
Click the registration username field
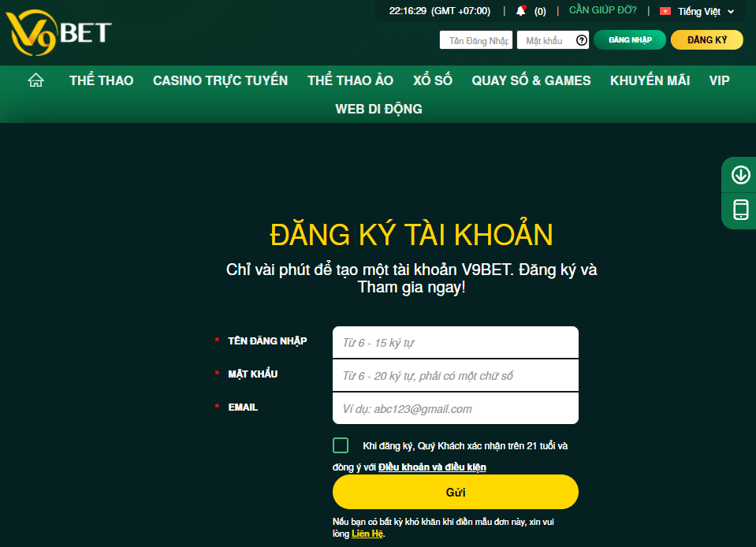point(455,343)
